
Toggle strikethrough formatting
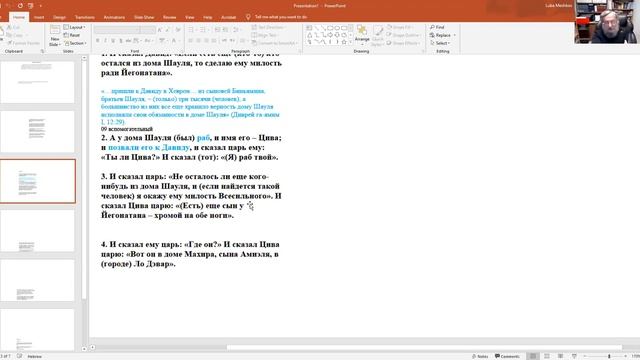(129, 40)
